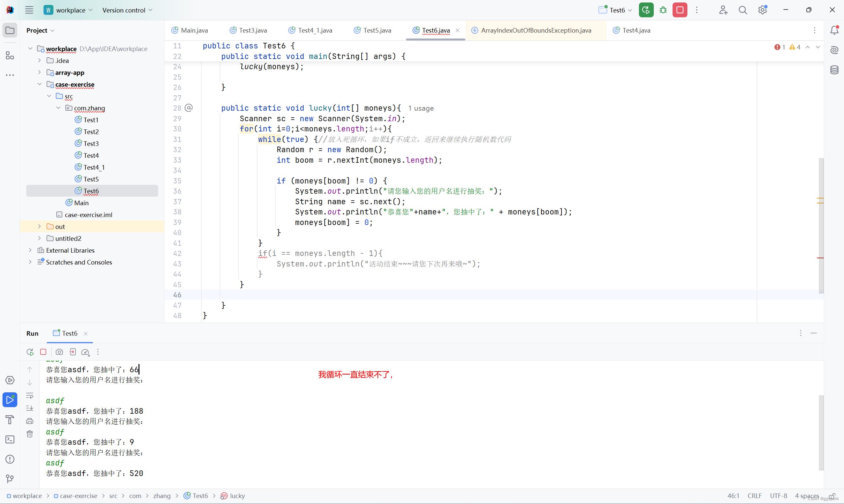Open the Git branch tool window

(x=10, y=479)
